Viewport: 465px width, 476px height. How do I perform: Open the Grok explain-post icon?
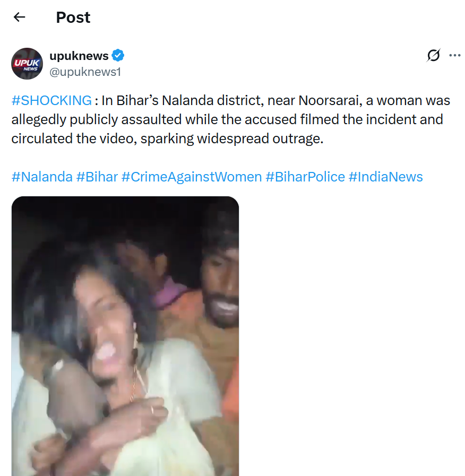coord(434,55)
